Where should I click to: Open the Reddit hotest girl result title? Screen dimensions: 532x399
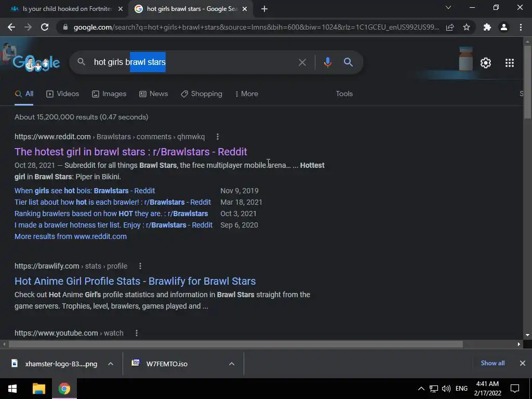(x=130, y=152)
